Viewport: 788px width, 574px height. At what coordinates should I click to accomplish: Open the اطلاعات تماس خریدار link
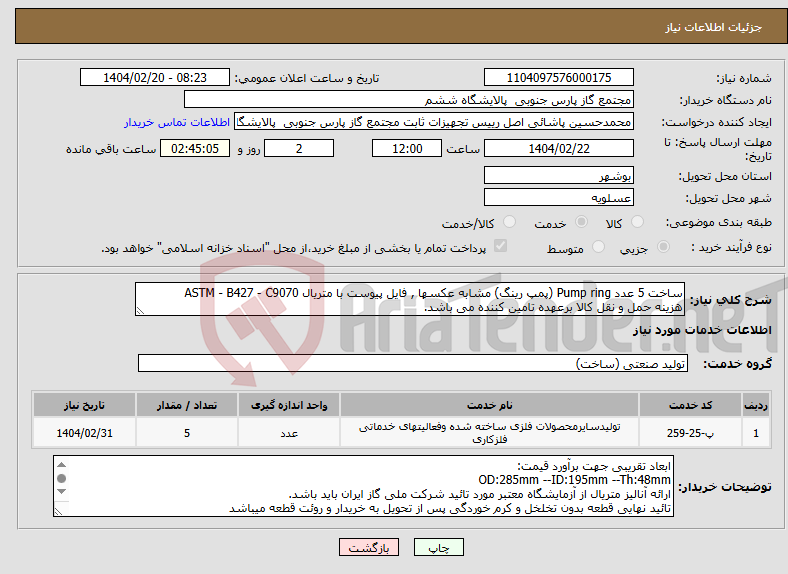(177, 122)
